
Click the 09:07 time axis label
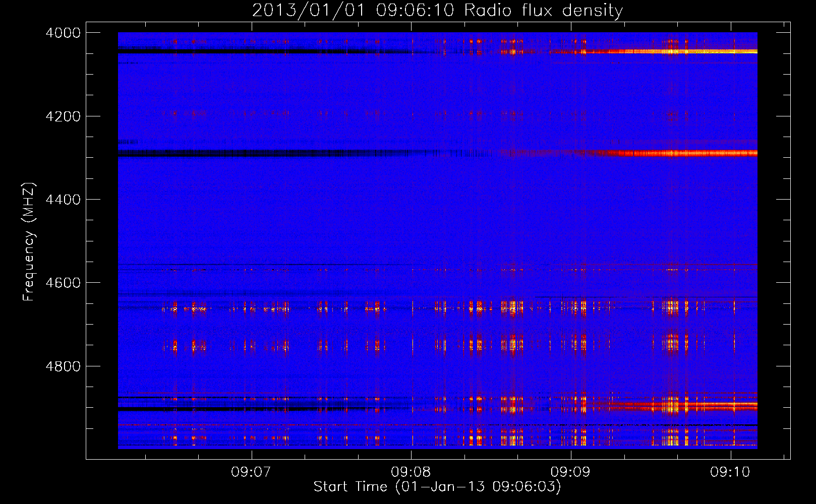coord(251,472)
